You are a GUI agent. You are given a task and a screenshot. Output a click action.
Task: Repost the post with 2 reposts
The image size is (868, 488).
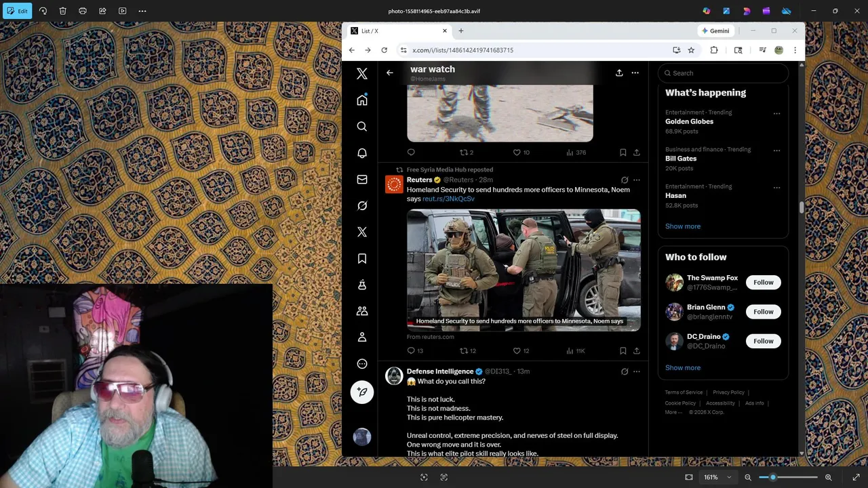pos(467,152)
